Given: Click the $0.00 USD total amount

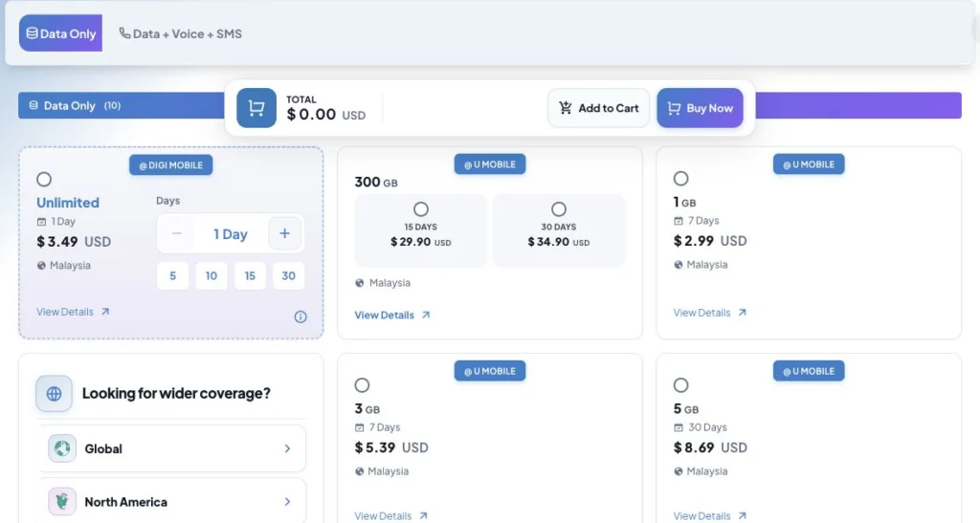Looking at the screenshot, I should [325, 115].
